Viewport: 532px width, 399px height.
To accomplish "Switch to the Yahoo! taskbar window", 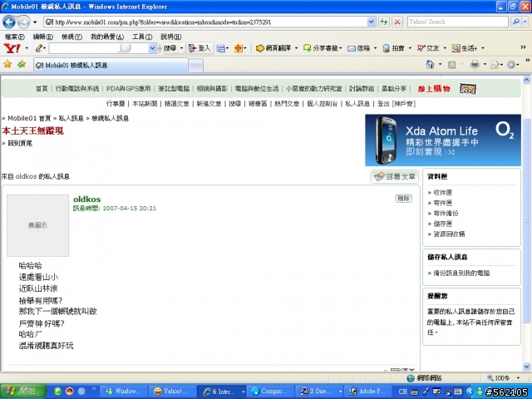I will click(x=172, y=392).
